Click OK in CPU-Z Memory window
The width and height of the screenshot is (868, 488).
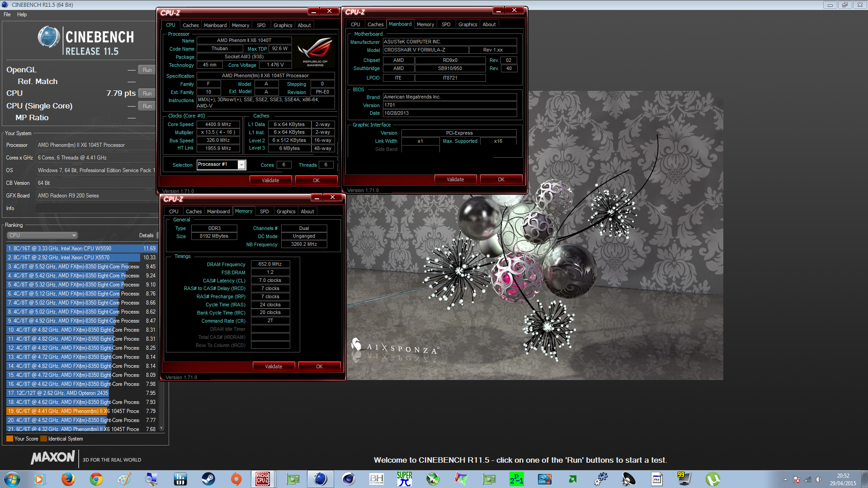pos(319,366)
